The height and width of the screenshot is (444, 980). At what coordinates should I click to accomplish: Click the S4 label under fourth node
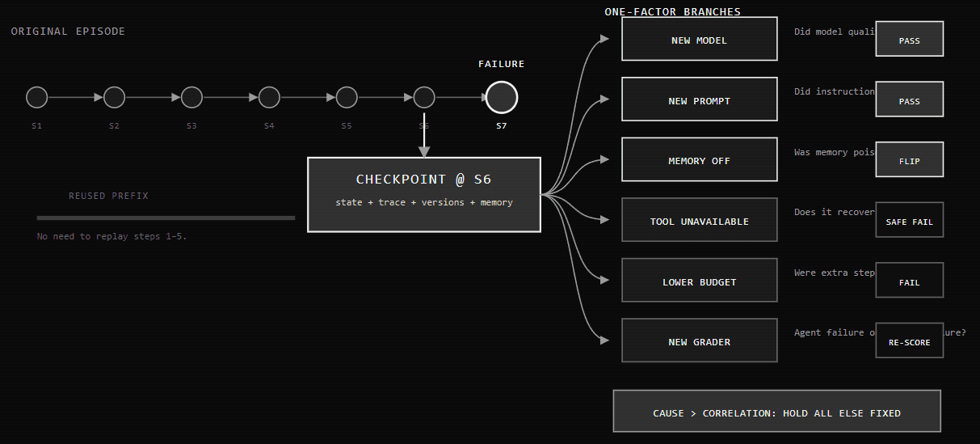click(x=269, y=126)
